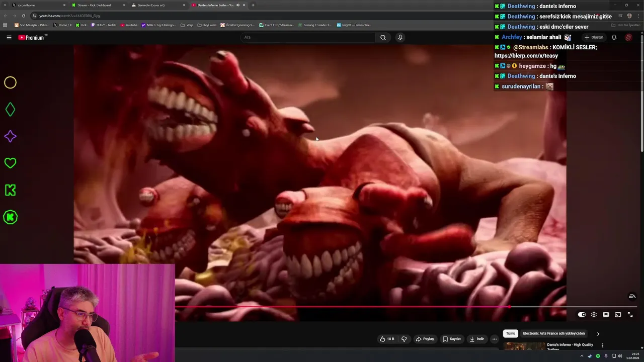Click the YouTube search magnifier button
The width and height of the screenshot is (644, 362).
(x=383, y=37)
